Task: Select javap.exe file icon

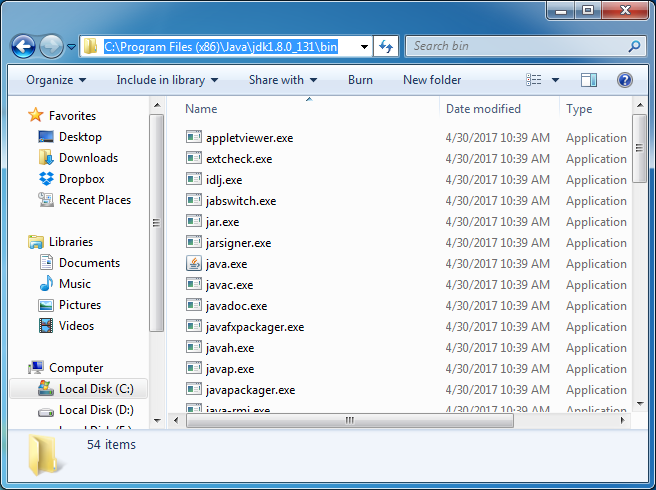Action: pyautogui.click(x=194, y=368)
